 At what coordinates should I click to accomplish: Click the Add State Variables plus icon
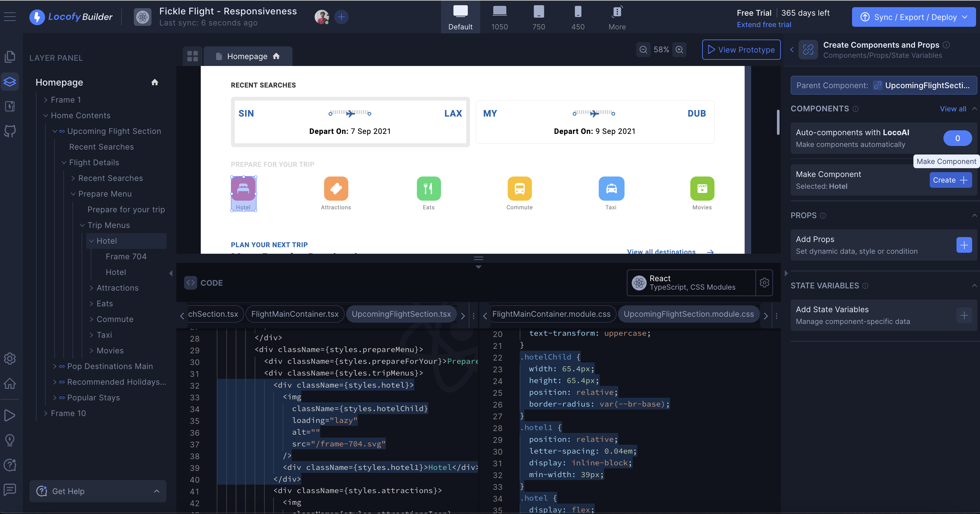point(964,315)
